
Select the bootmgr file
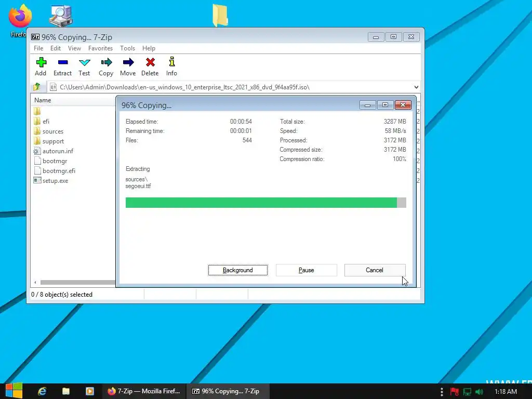click(x=55, y=161)
